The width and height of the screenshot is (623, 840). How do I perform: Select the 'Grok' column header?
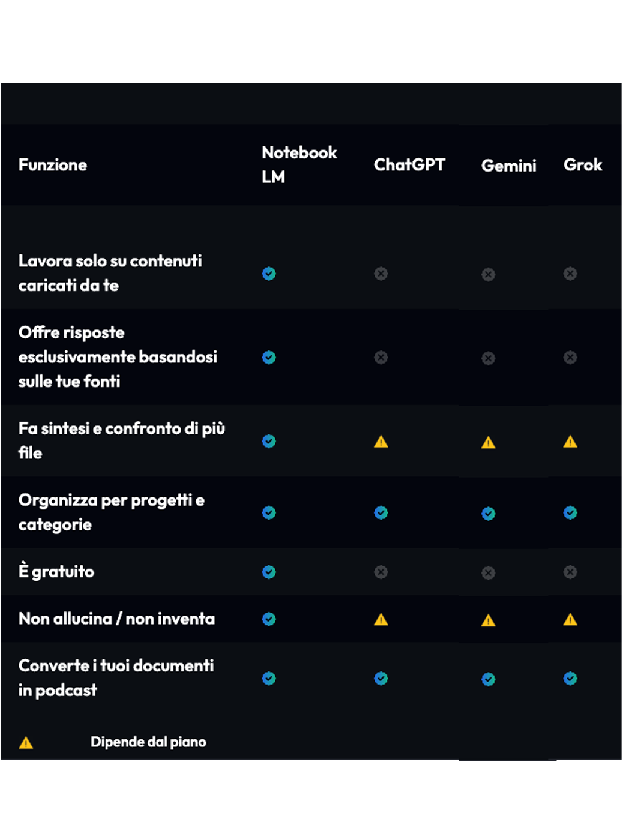[x=583, y=165]
